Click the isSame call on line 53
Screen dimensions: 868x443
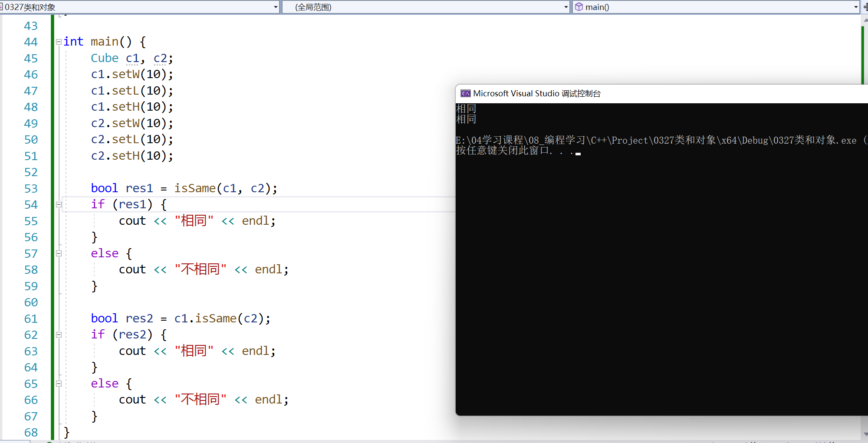(195, 188)
